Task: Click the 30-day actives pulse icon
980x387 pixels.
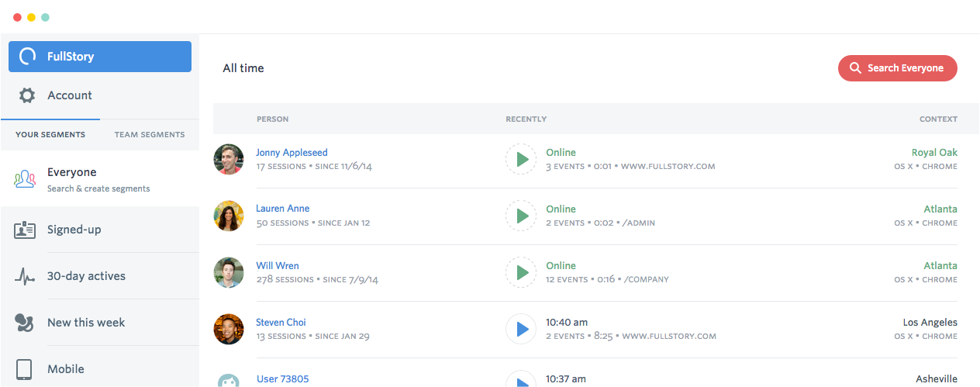Action: pos(25,277)
